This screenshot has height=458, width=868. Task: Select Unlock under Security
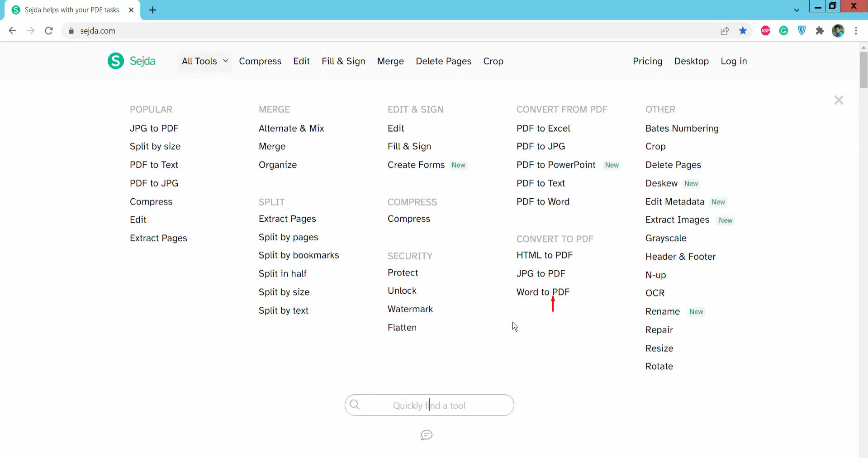click(x=402, y=291)
